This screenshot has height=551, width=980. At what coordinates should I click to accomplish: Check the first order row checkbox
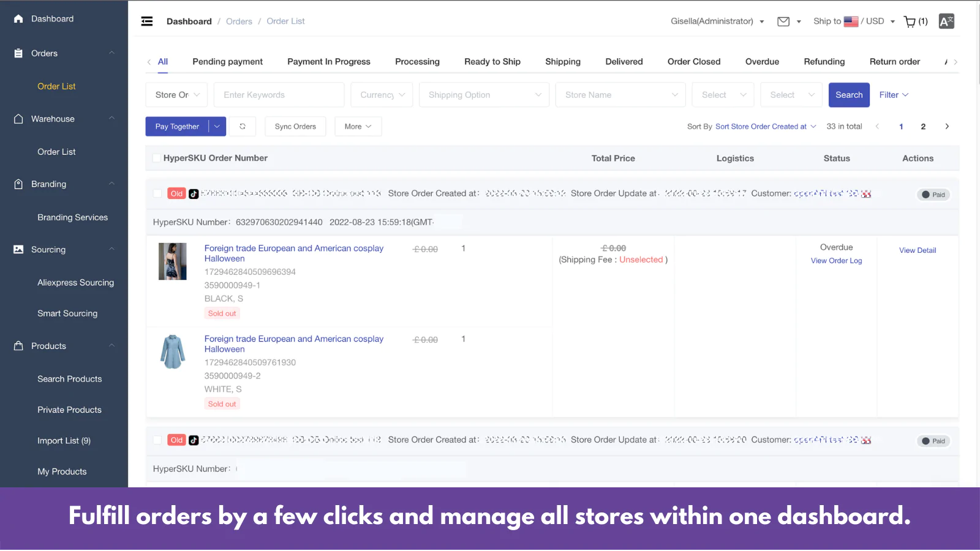point(157,194)
